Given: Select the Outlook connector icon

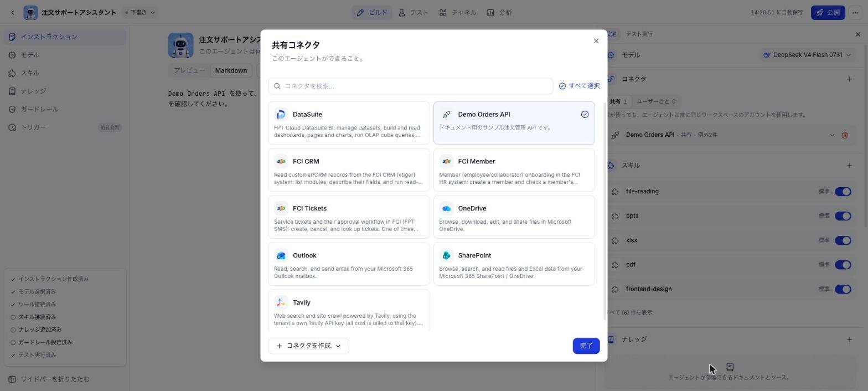Looking at the screenshot, I should click(281, 256).
